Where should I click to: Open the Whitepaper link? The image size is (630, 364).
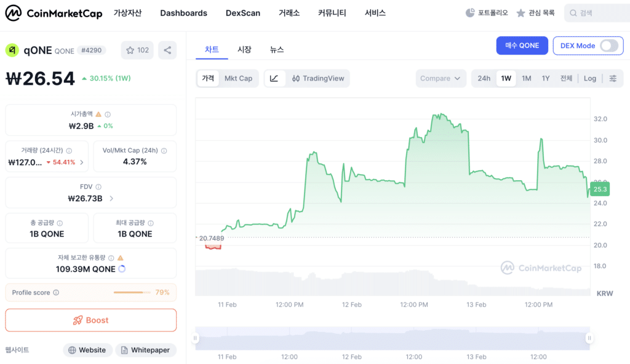pos(146,350)
